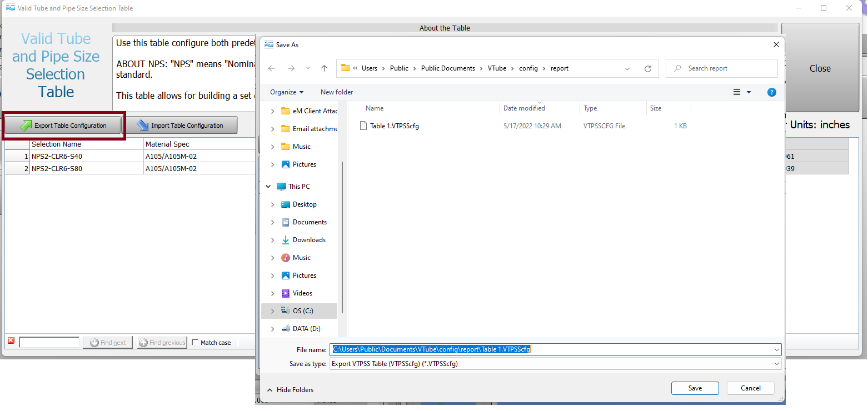Open the view options icon dropdown
The image size is (868, 411).
click(x=742, y=92)
